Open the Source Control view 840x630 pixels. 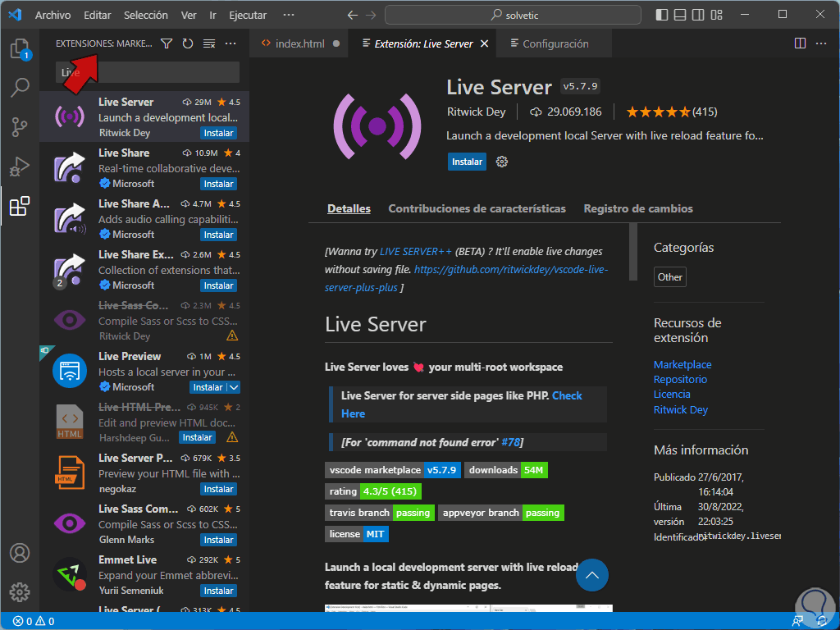[20, 127]
